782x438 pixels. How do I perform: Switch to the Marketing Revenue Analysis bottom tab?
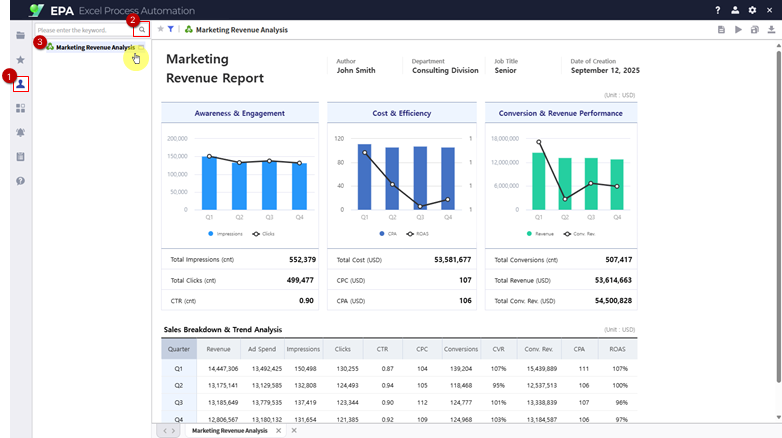point(229,430)
